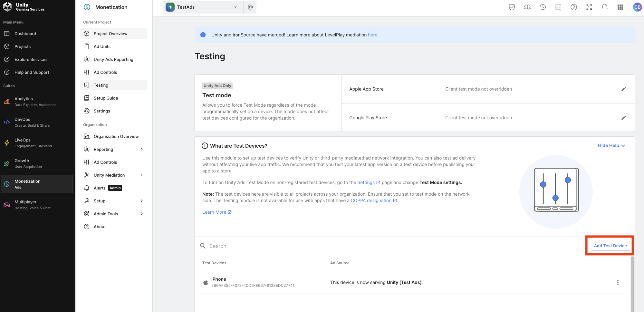The width and height of the screenshot is (644, 312).
Task: Click Add Test Device button
Action: pyautogui.click(x=610, y=246)
